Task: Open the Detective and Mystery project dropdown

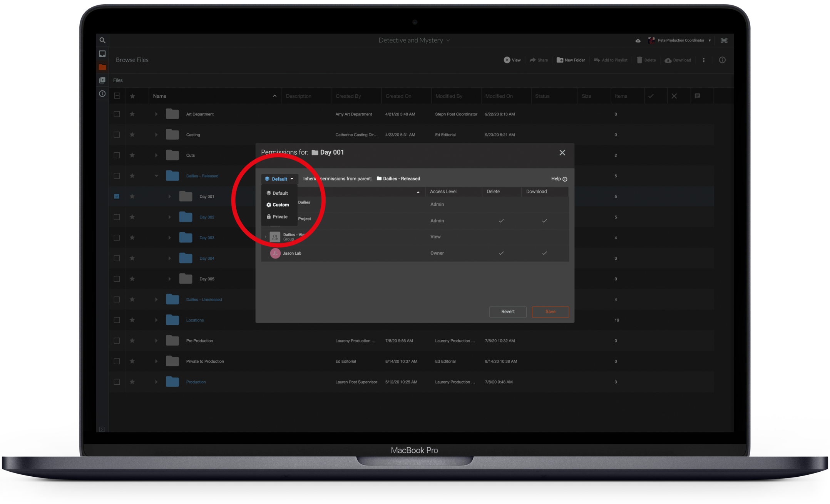Action: (414, 40)
